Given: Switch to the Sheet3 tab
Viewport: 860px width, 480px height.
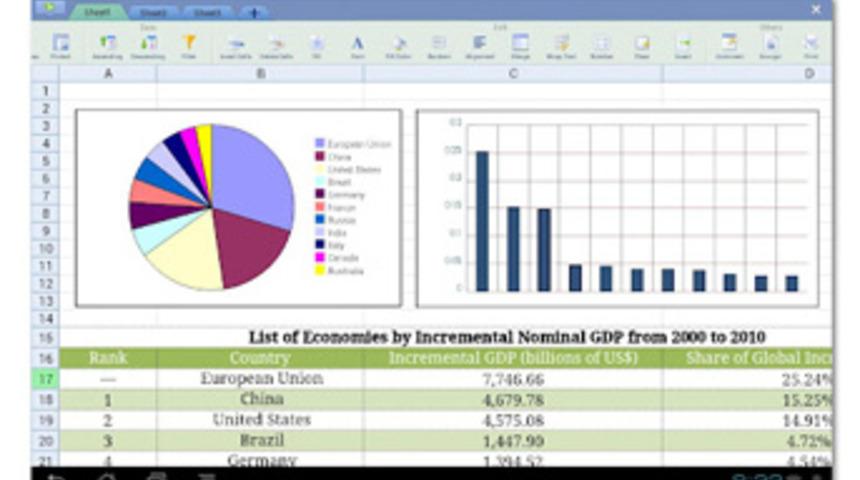Looking at the screenshot, I should 208,12.
